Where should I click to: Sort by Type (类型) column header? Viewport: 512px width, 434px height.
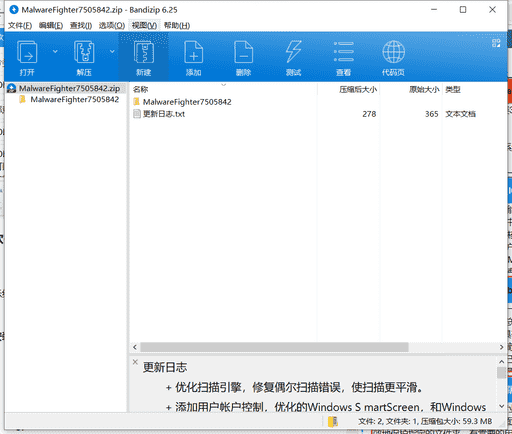click(453, 89)
